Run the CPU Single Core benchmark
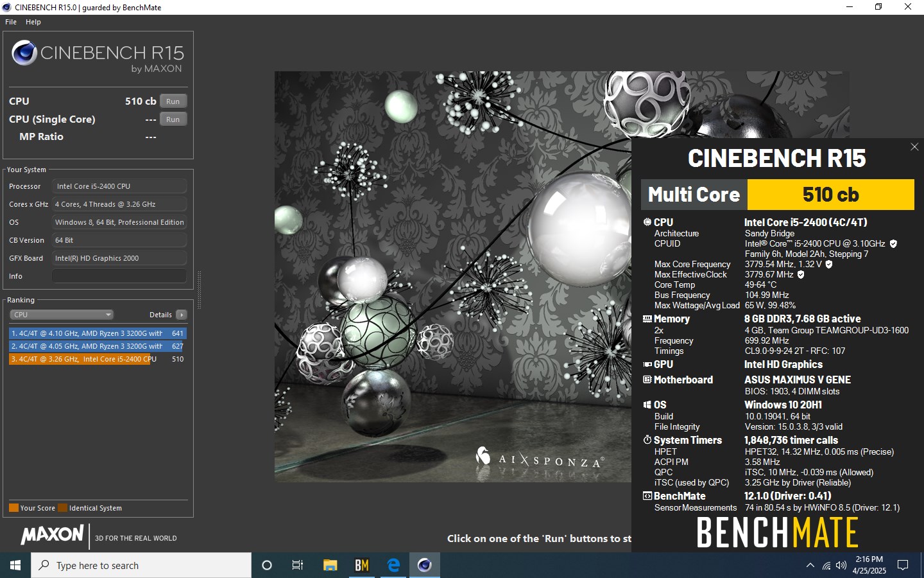 pos(173,119)
